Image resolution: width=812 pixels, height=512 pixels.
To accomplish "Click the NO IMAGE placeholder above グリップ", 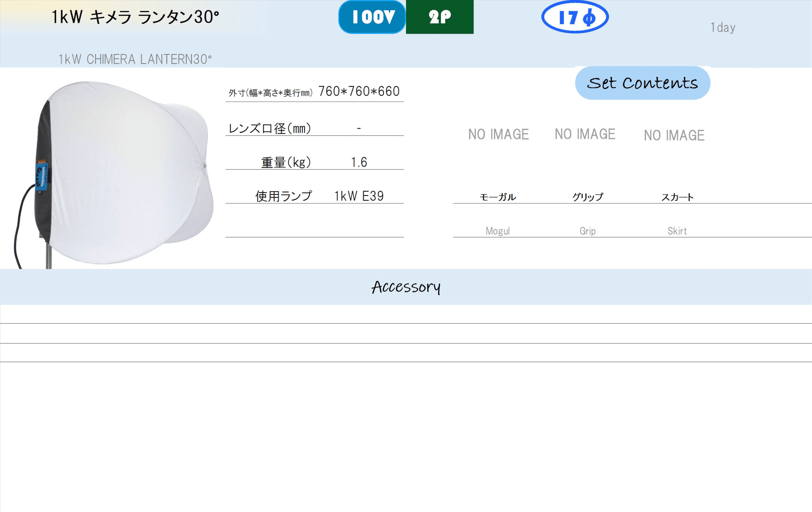I will pos(585,134).
